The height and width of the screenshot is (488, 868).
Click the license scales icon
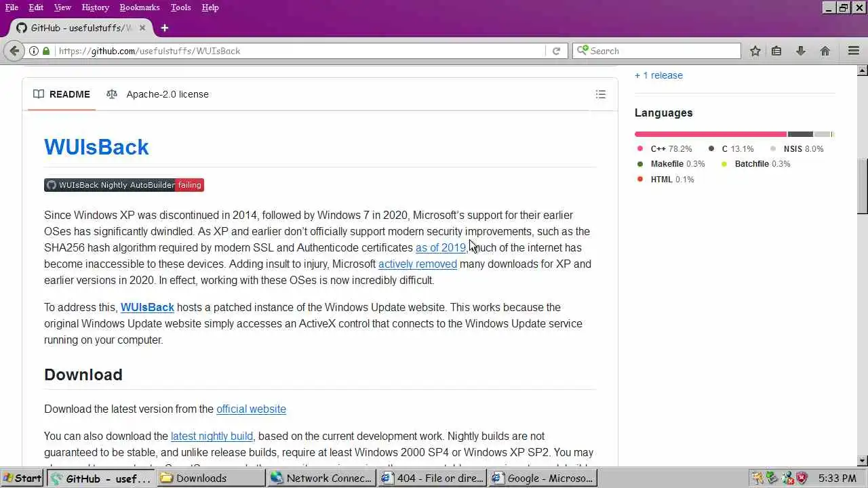pos(112,94)
